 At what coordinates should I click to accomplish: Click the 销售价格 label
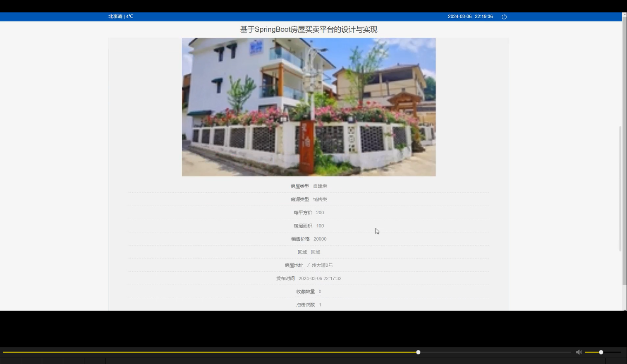[300, 239]
